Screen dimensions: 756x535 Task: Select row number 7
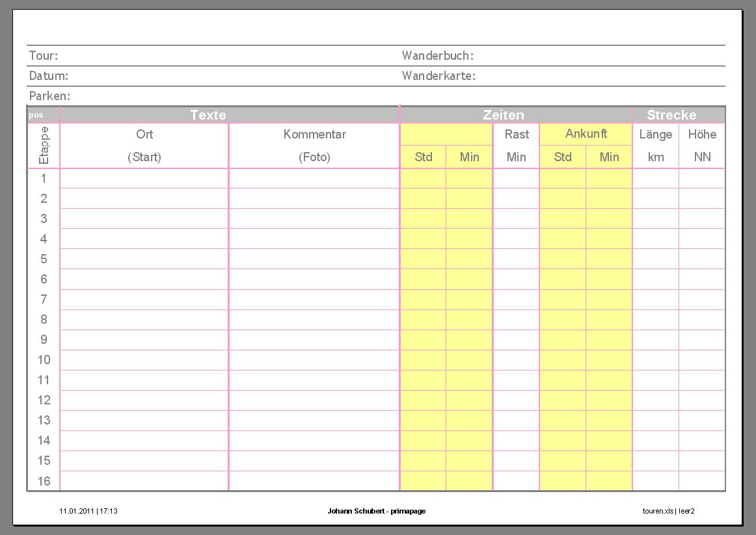pyautogui.click(x=44, y=299)
